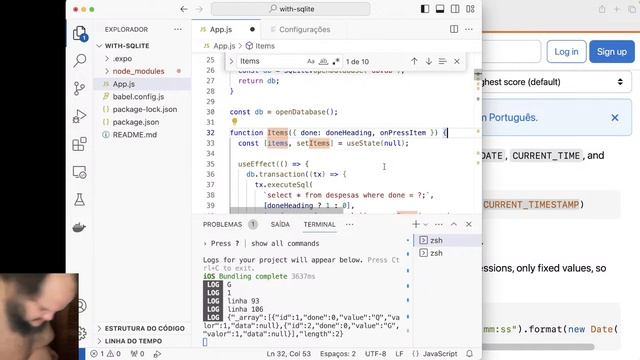Open the Docker view
Screen dimensions: 640x360
coord(79,227)
